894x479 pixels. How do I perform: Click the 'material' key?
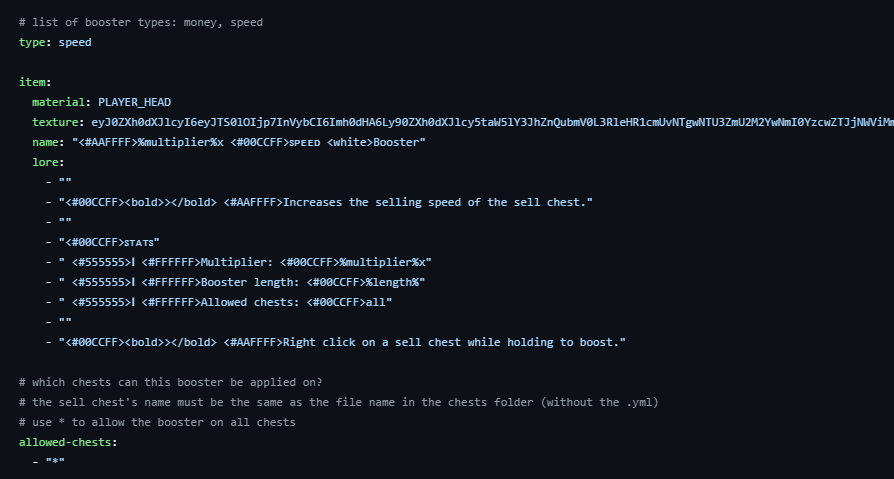click(x=61, y=102)
